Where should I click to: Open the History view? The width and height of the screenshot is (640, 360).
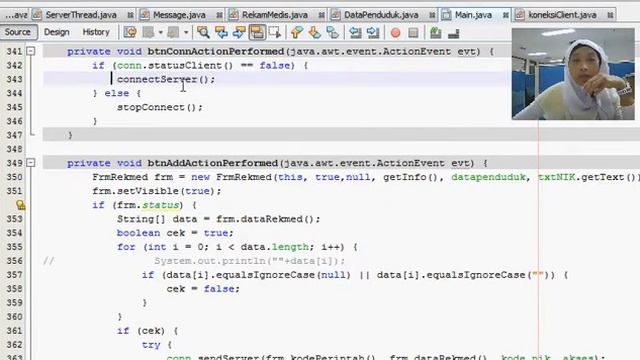(96, 32)
